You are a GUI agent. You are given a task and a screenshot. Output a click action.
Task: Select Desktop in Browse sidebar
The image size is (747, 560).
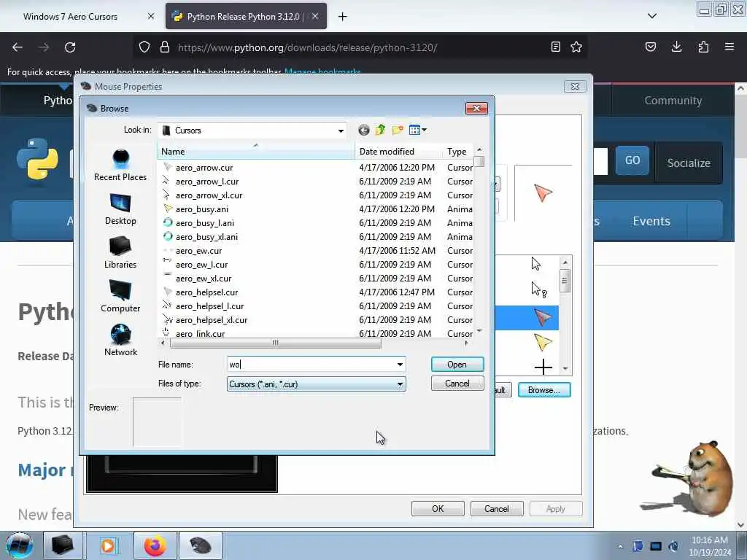click(x=120, y=209)
